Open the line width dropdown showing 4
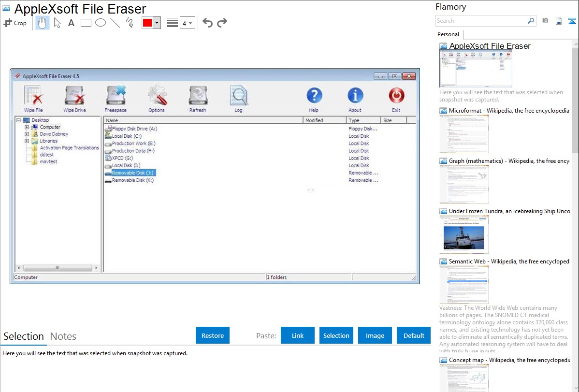This screenshot has width=579, height=392. [187, 23]
